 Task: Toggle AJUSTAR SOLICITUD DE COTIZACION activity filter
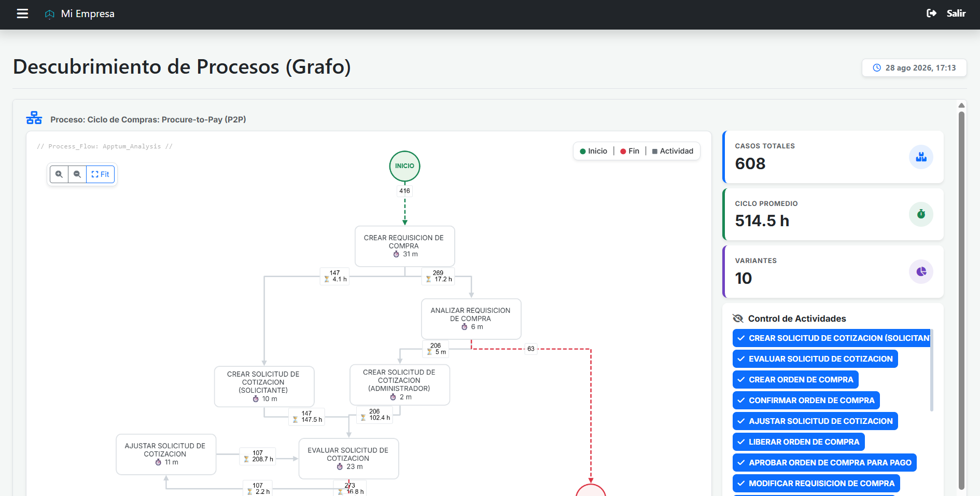coord(815,421)
